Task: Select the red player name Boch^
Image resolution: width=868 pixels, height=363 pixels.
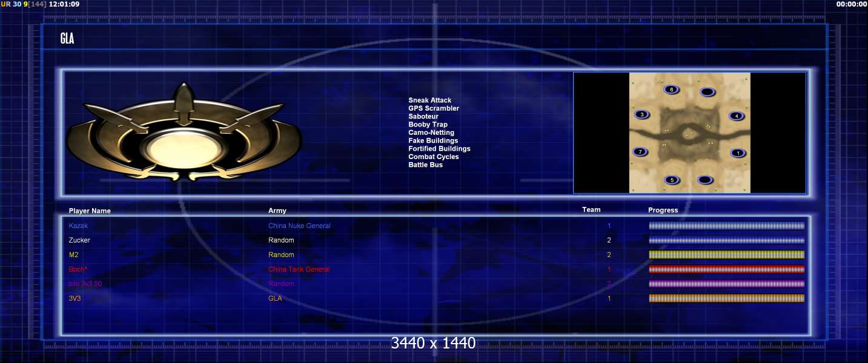Action: click(x=78, y=269)
